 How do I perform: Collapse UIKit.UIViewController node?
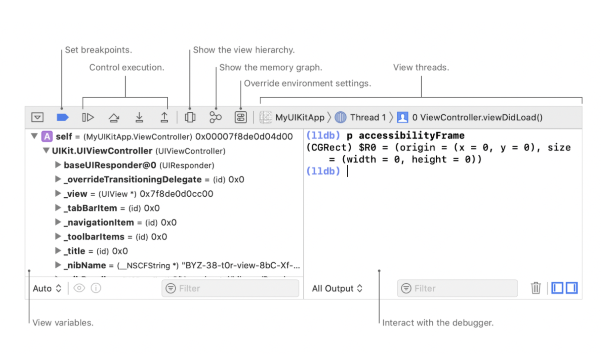point(46,151)
